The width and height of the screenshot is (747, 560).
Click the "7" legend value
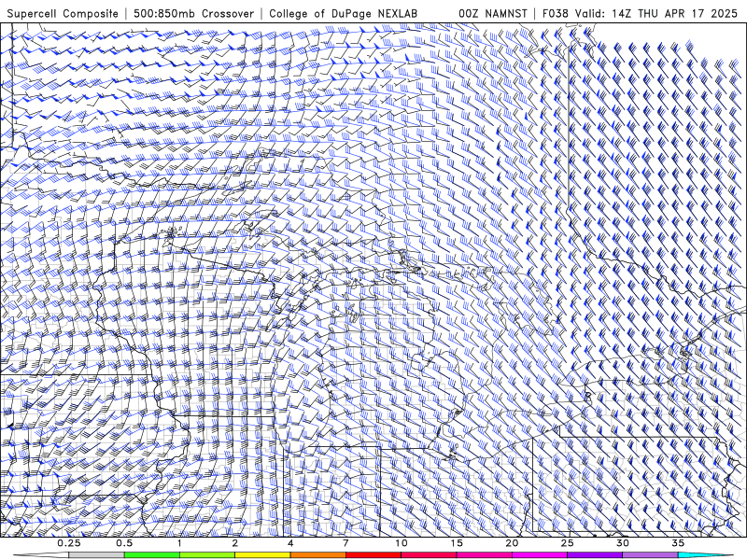[345, 543]
